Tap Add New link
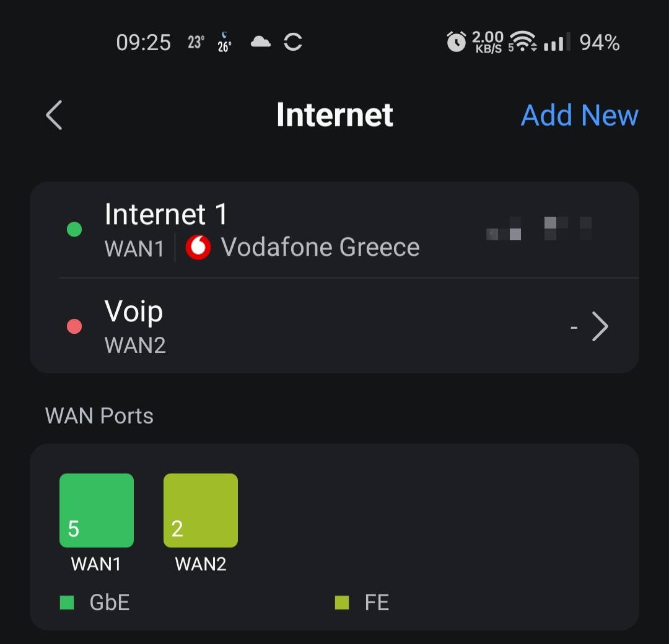The image size is (669, 644). click(x=579, y=115)
